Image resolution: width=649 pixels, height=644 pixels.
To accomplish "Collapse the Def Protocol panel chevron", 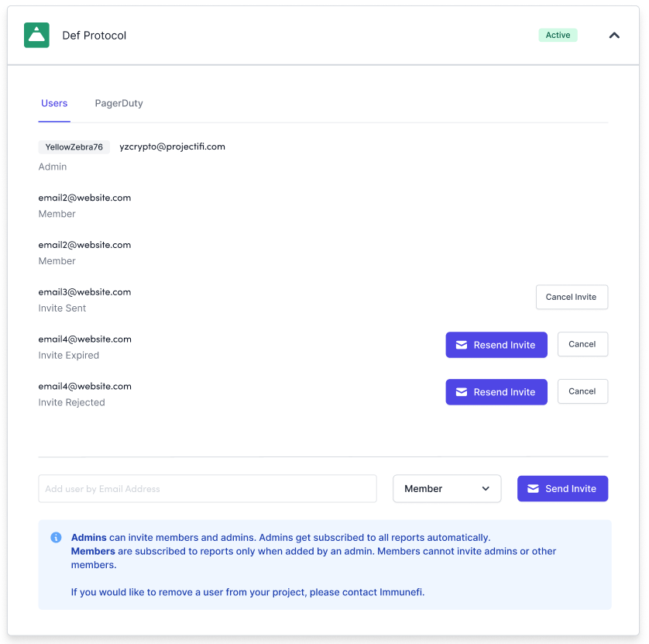I will pyautogui.click(x=614, y=35).
